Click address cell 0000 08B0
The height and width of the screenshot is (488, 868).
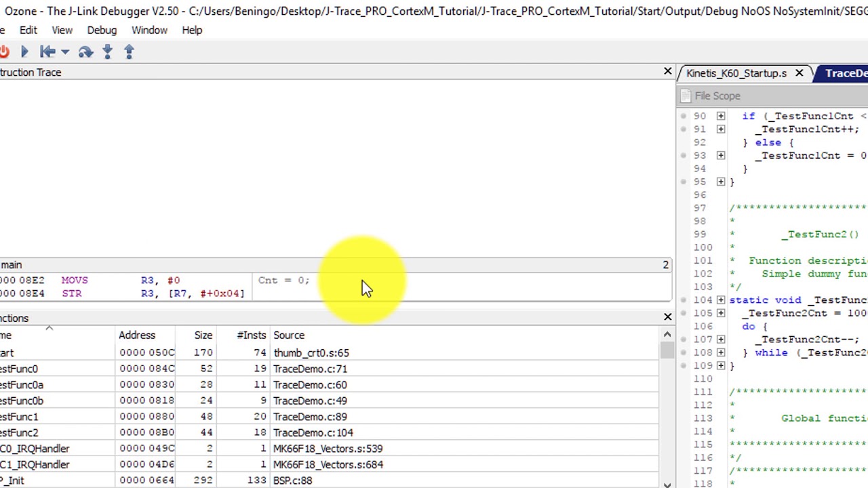146,432
